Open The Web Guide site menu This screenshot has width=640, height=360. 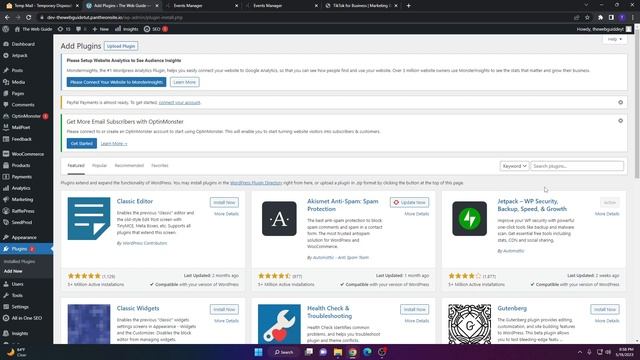tap(33, 29)
